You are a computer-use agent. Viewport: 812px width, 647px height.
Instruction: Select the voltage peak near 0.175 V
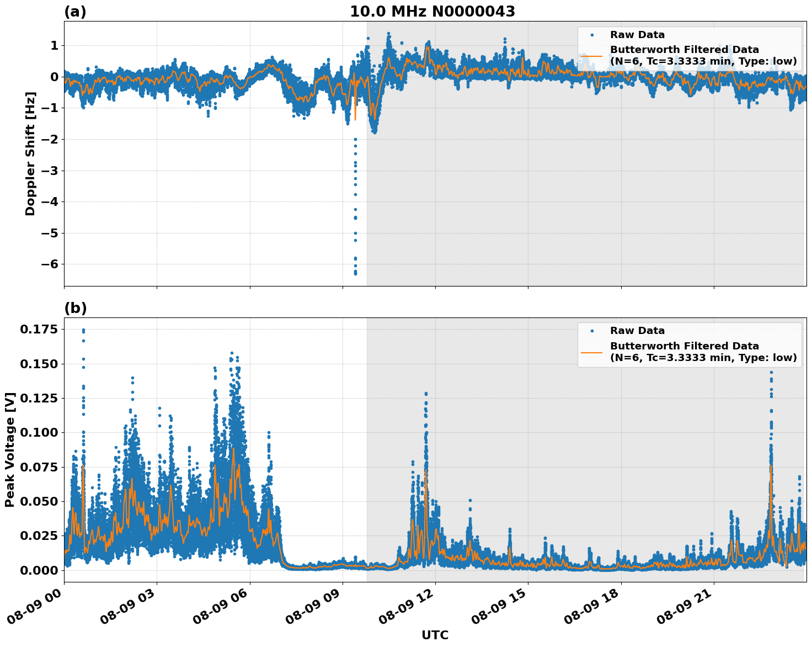[x=83, y=330]
